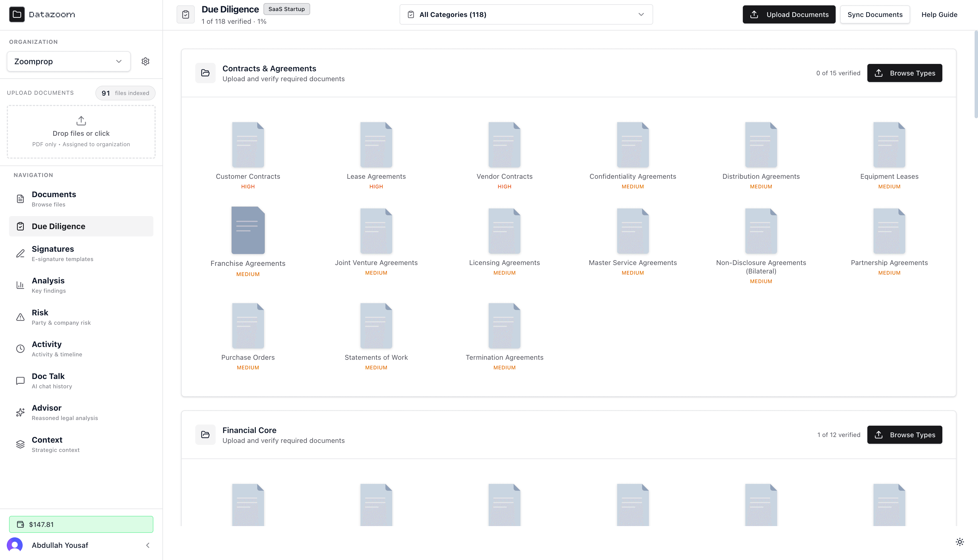Click the organization settings gear icon

click(145, 62)
